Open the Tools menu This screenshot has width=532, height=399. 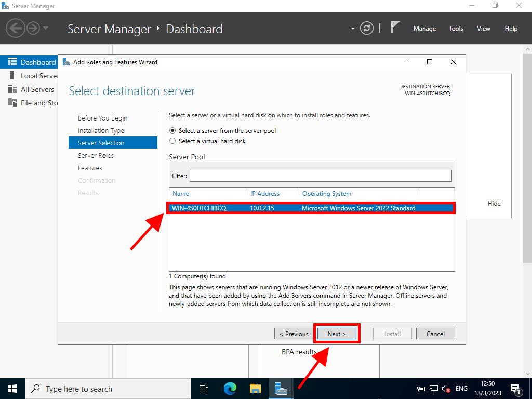pos(456,29)
